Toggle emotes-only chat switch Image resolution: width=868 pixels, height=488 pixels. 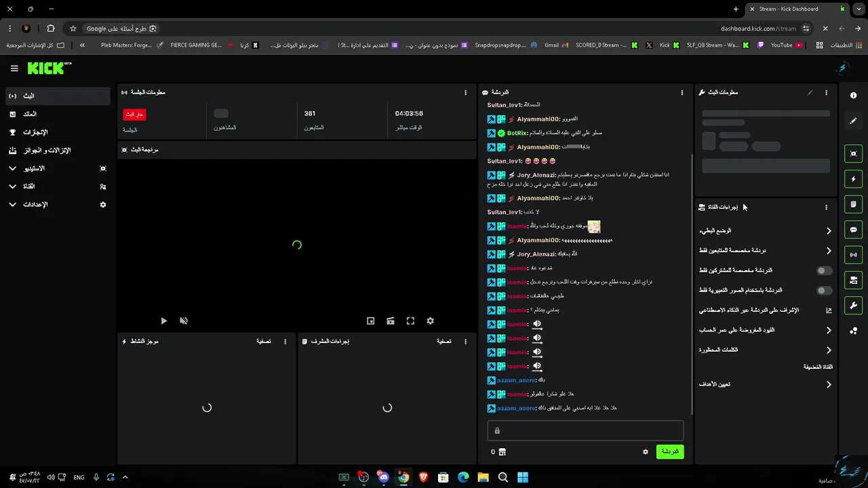pos(823,291)
